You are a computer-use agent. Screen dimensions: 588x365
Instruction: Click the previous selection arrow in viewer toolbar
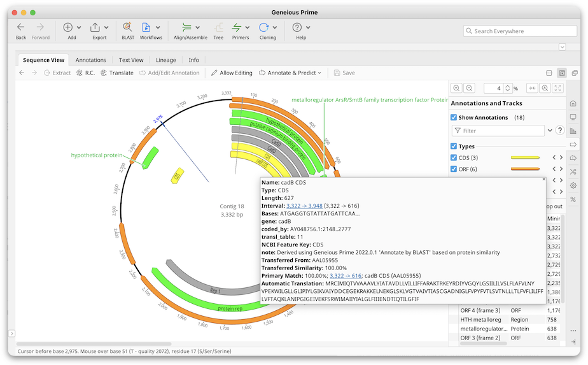point(22,73)
